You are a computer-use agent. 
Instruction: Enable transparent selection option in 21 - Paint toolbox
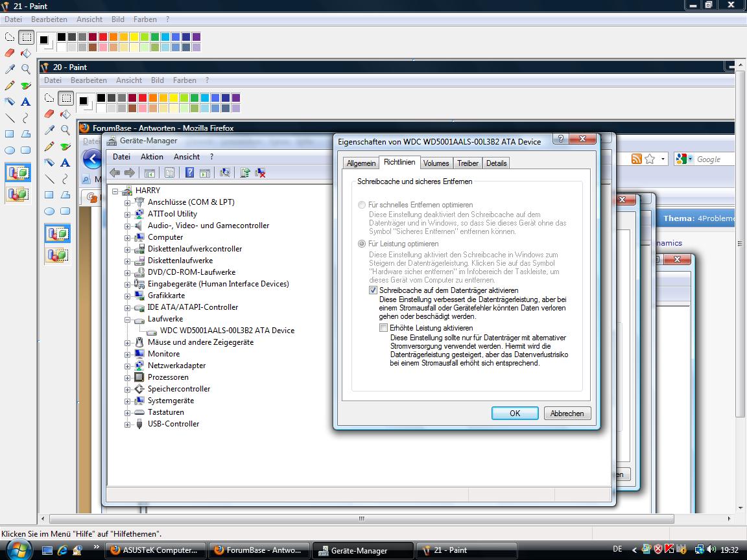18,194
